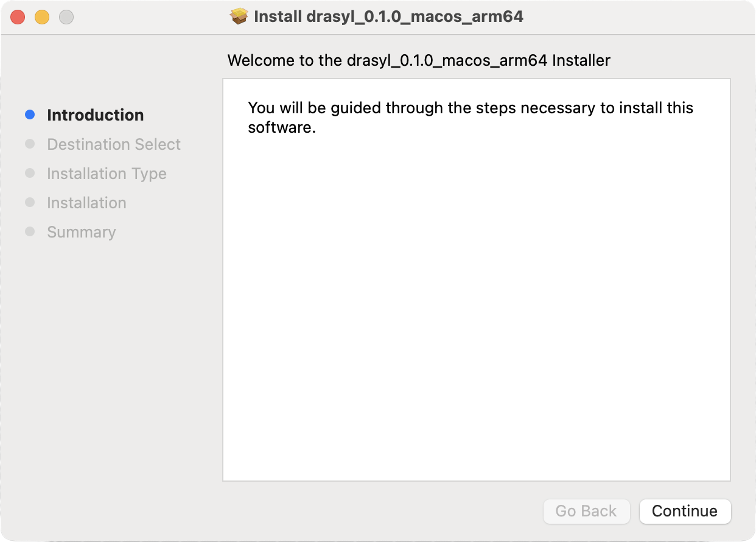Click the Continue button
This screenshot has width=756, height=542.
[x=685, y=511]
